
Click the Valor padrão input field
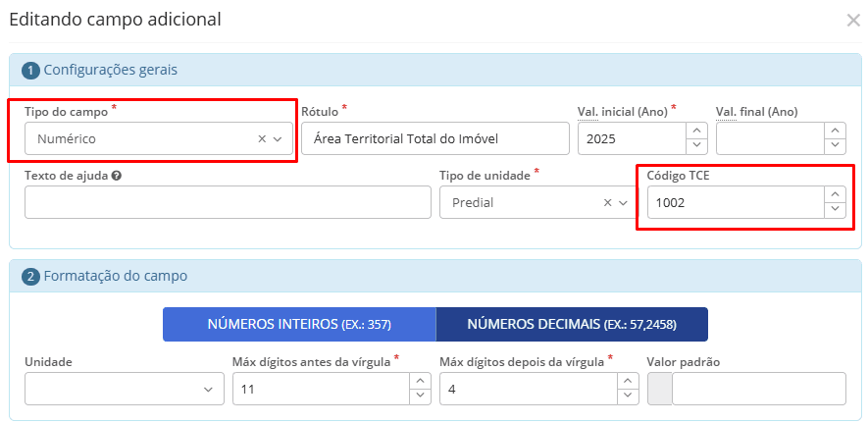point(757,389)
